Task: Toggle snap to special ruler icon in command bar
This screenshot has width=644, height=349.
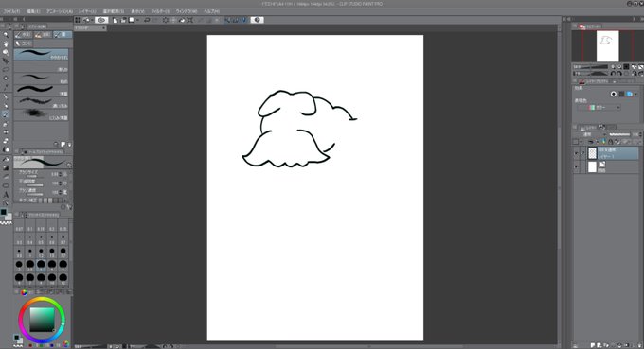Action: point(235,20)
